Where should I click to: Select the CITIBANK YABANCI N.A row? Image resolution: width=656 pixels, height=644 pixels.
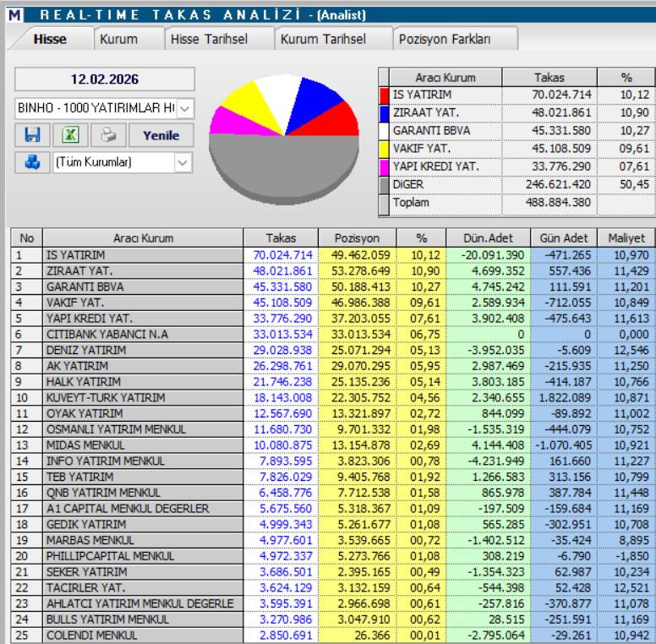333,335
